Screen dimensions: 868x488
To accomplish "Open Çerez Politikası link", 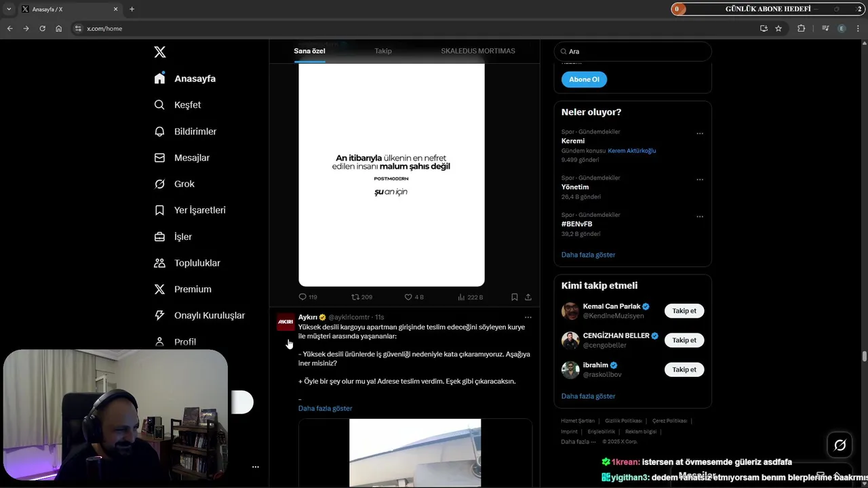I will point(669,421).
